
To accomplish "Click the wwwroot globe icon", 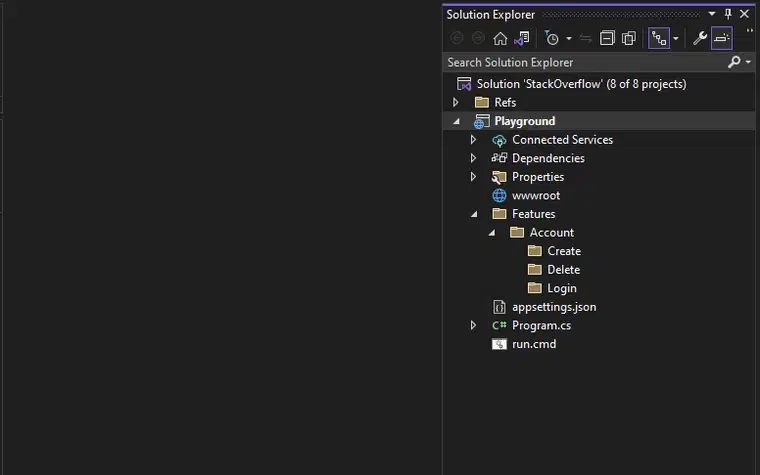I will (499, 195).
